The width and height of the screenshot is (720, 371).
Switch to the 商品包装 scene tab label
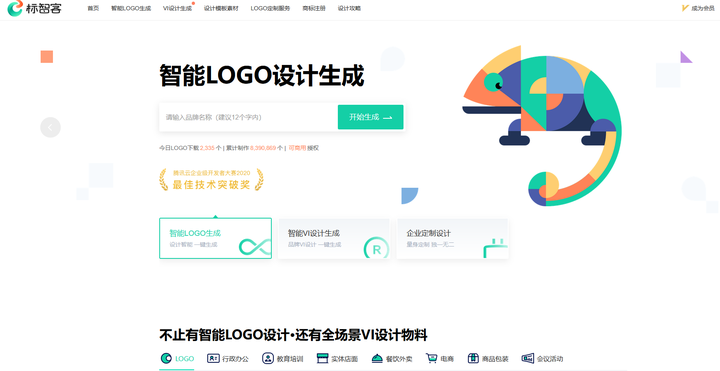tap(495, 359)
